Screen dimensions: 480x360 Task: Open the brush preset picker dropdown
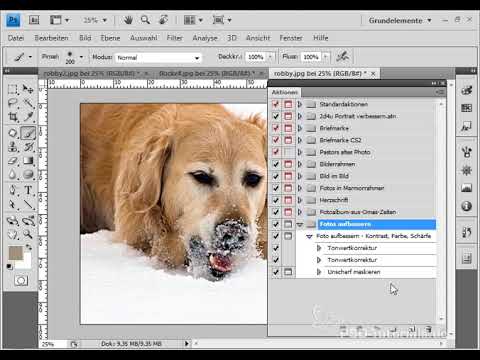click(81, 57)
